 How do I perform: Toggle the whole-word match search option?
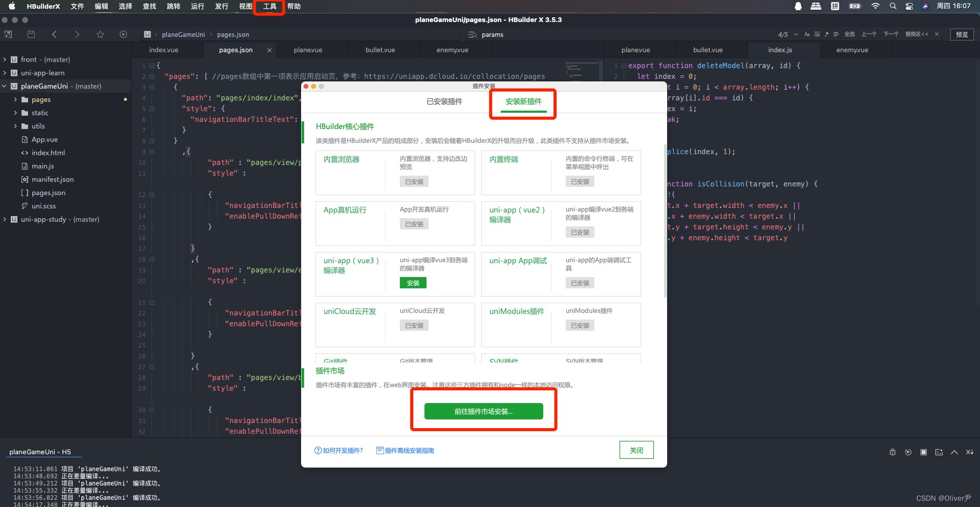pyautogui.click(x=817, y=34)
